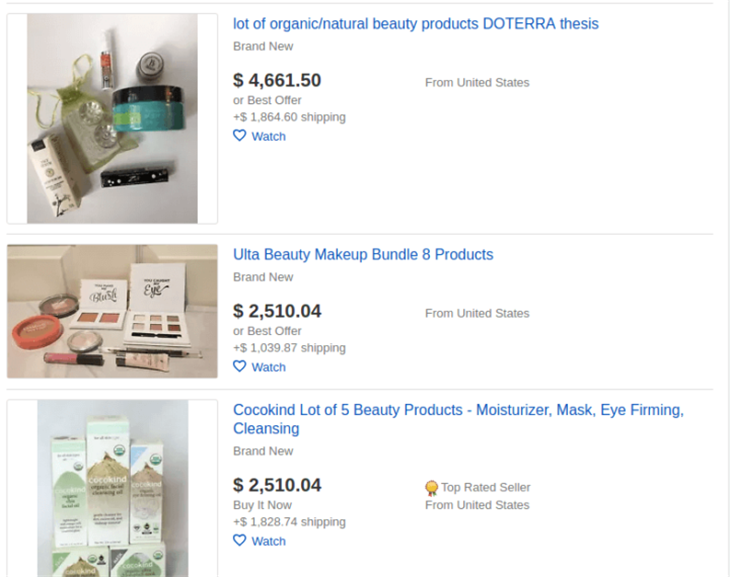Click Best Offer text under $ 4,661.50
Viewport: 730px width, 577px height.
coord(267,100)
